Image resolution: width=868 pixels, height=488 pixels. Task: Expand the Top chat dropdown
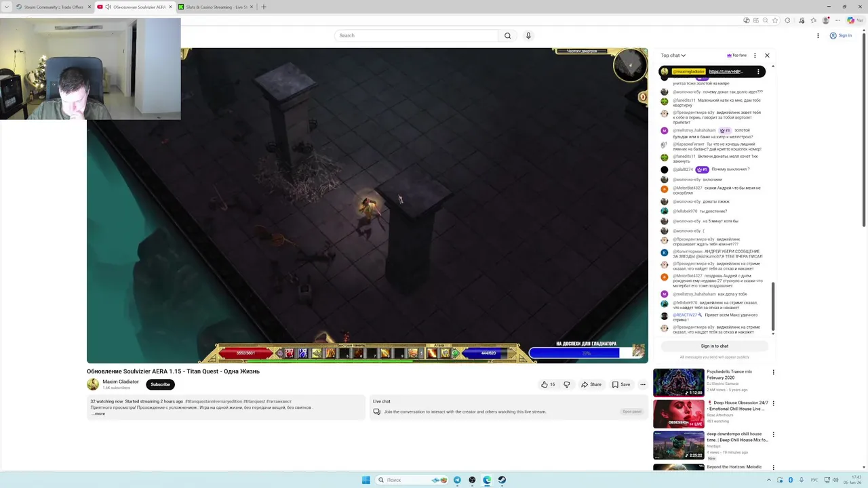tap(673, 56)
